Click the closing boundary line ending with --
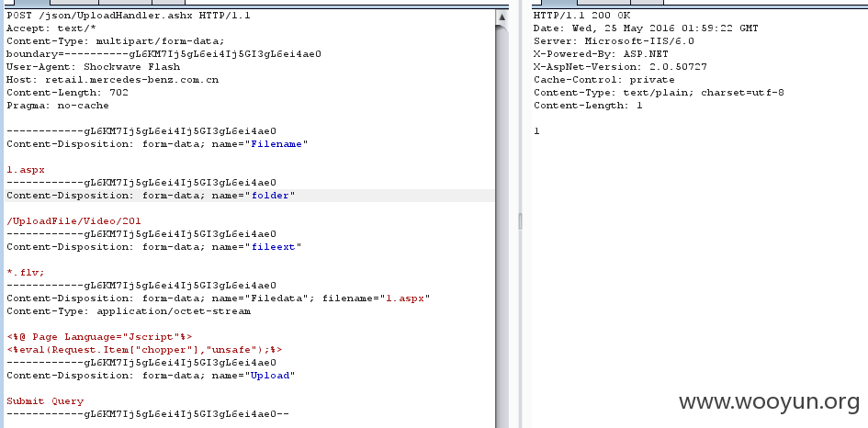This screenshot has height=428, width=868. point(148,414)
